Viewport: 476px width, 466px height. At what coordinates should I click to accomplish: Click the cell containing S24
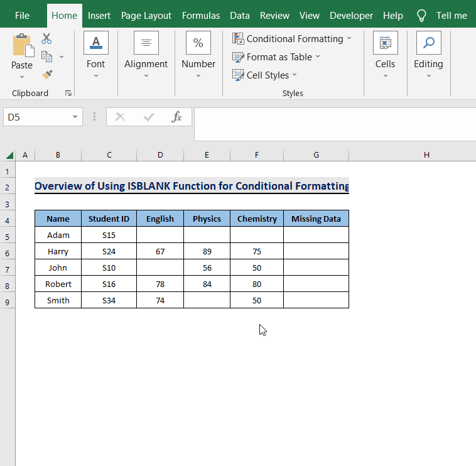click(x=109, y=251)
